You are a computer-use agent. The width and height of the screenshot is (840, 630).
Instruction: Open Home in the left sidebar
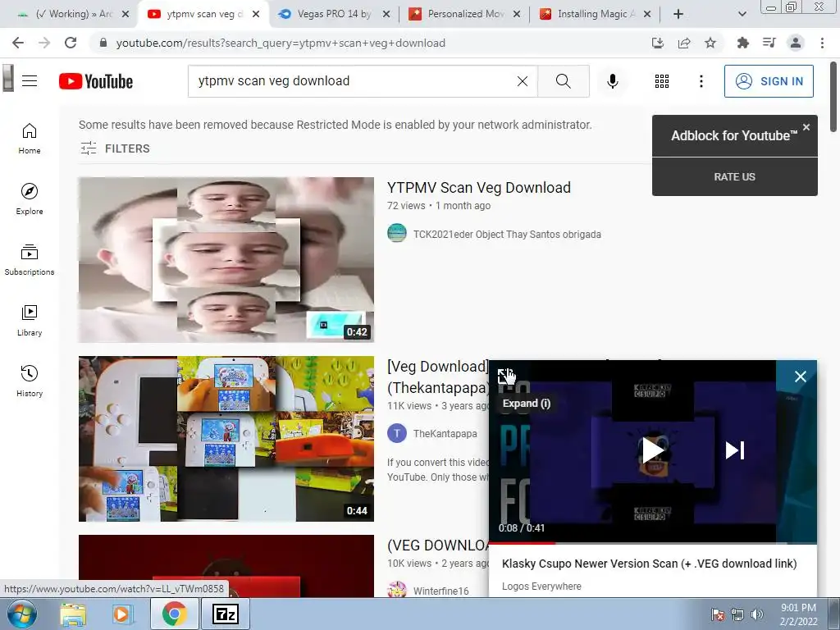pos(30,139)
